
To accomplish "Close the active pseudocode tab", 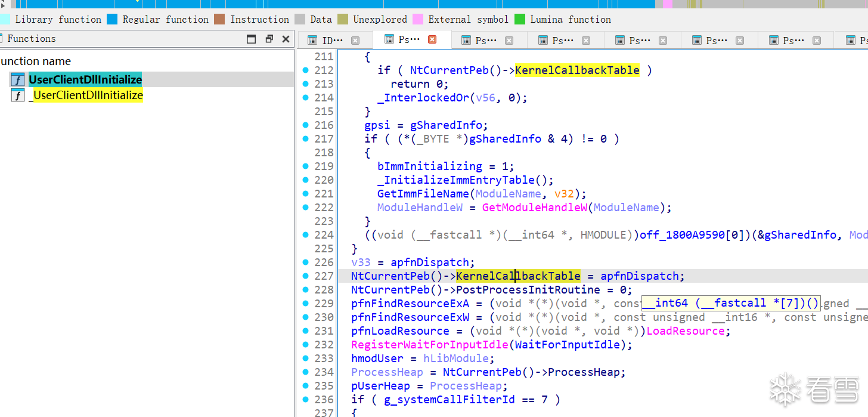I will point(432,39).
